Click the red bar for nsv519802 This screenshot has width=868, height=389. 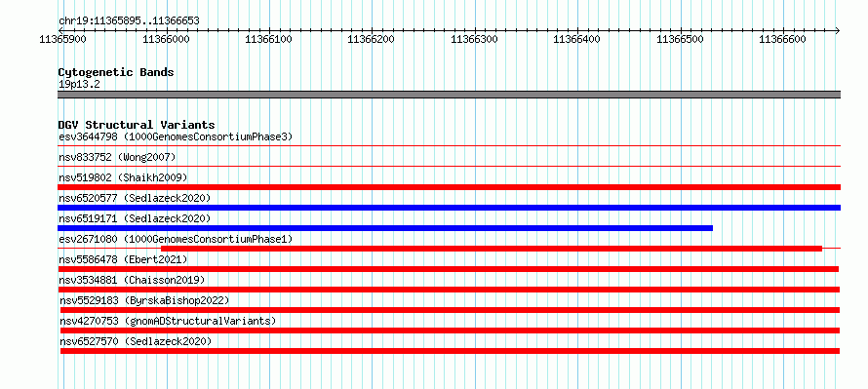click(449, 187)
